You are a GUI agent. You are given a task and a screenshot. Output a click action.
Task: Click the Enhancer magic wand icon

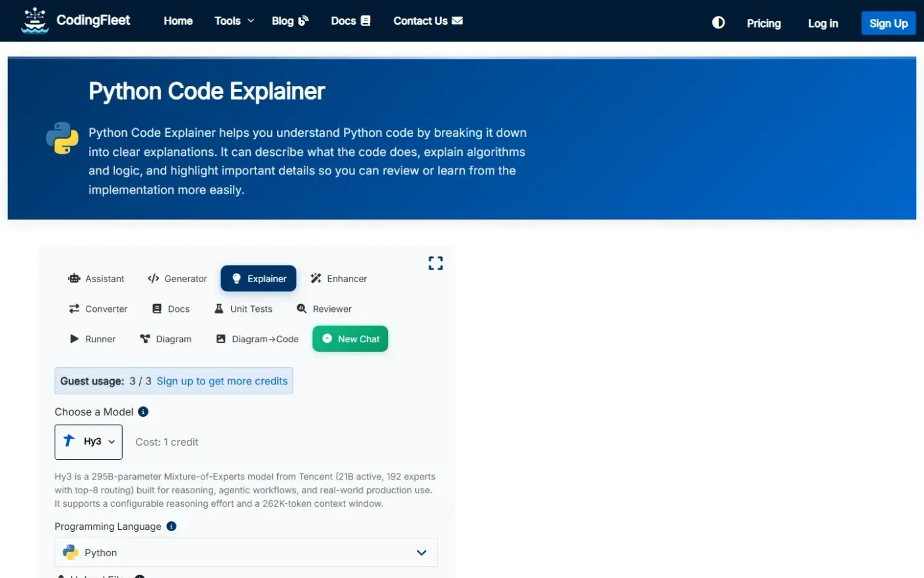316,279
